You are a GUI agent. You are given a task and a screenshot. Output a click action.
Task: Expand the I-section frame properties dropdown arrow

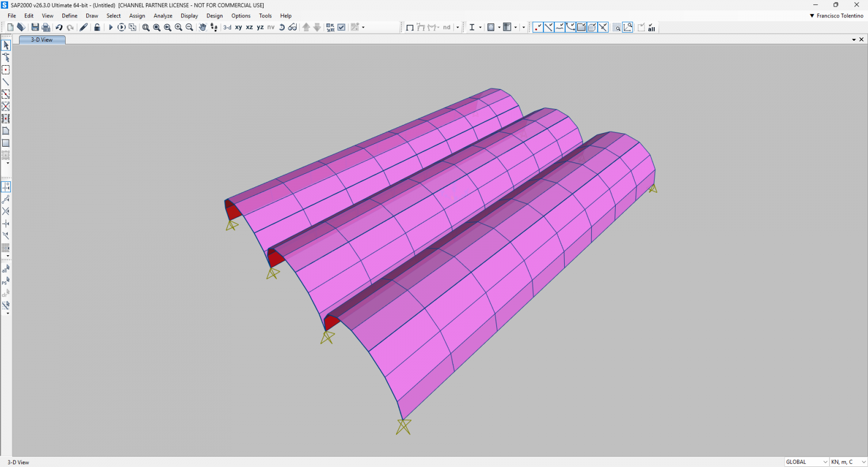(480, 27)
